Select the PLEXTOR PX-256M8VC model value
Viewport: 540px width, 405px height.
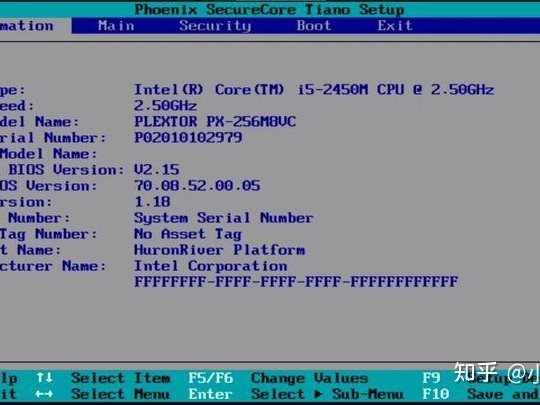click(x=215, y=122)
